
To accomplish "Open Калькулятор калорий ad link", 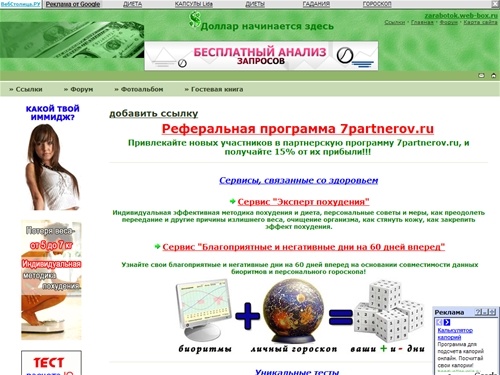I will tap(455, 334).
